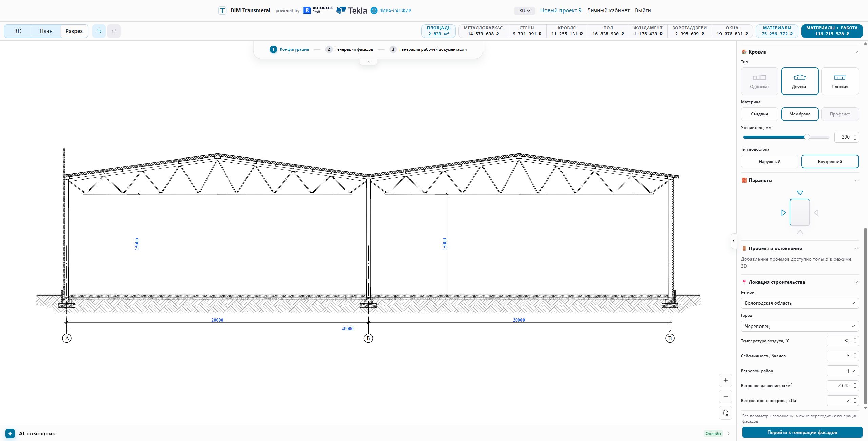Viewport: 868px width, 441px height.
Task: Zoom in with the plus icon
Action: coord(726,380)
